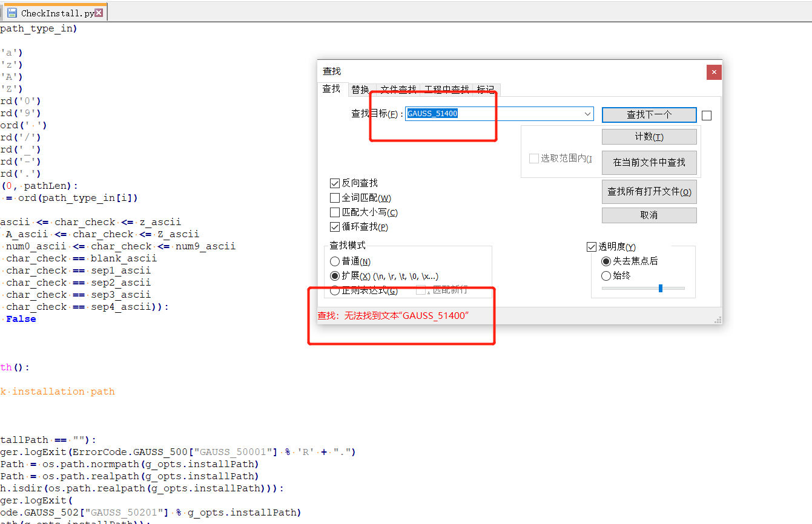This screenshot has height=524, width=812.
Task: Click "pathLen" in the editor code
Action: tap(45, 186)
